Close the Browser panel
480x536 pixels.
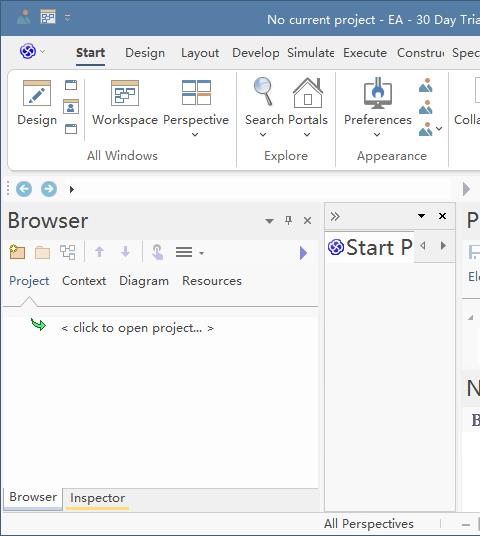[x=307, y=221]
